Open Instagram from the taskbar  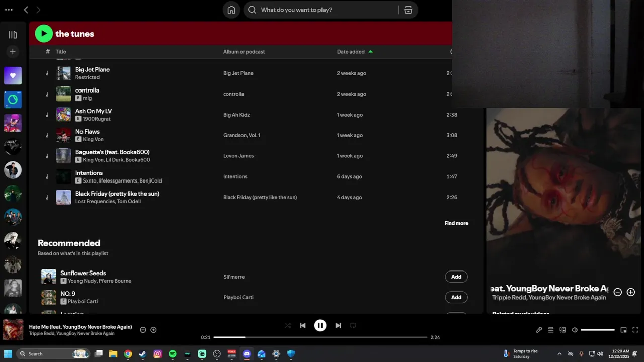[157, 354]
